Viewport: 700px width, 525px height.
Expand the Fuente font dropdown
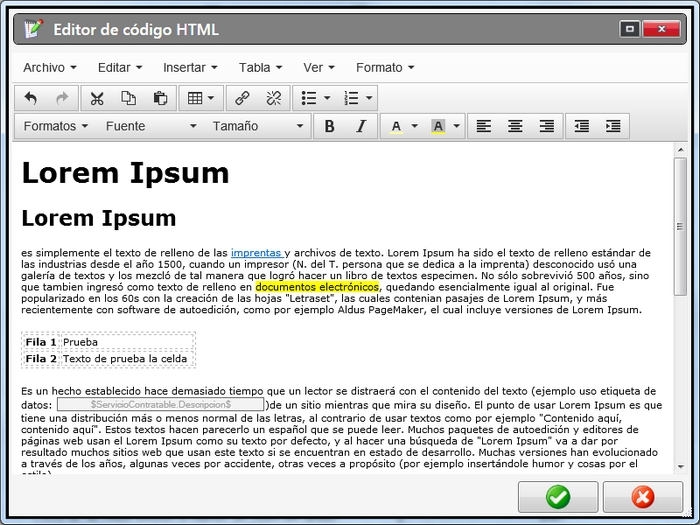pos(151,126)
